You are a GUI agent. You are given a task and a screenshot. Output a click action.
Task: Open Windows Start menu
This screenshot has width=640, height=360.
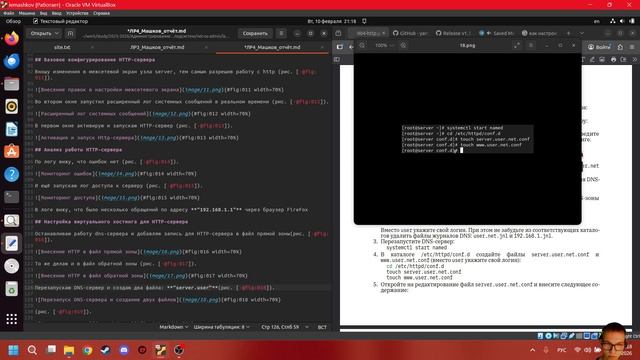(x=13, y=350)
